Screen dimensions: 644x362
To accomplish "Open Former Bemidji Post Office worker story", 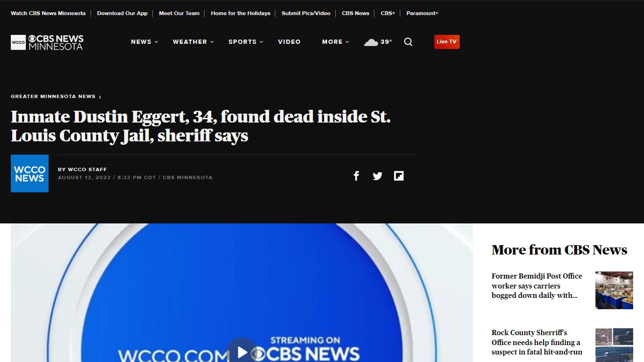I will tap(537, 286).
